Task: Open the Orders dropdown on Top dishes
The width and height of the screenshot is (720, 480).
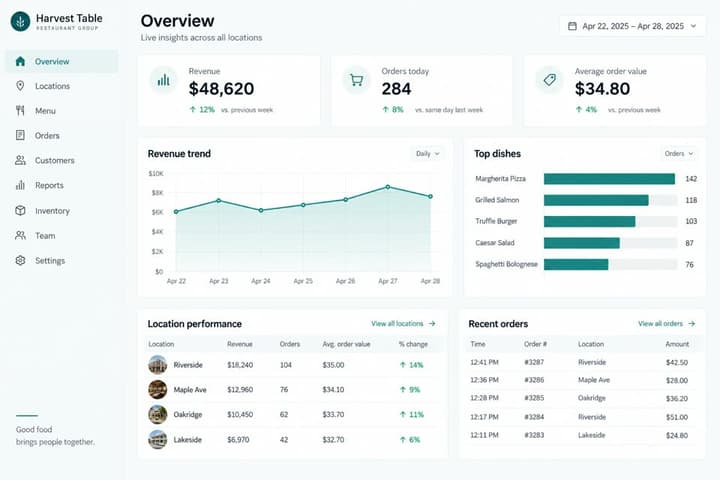Action: 679,153
